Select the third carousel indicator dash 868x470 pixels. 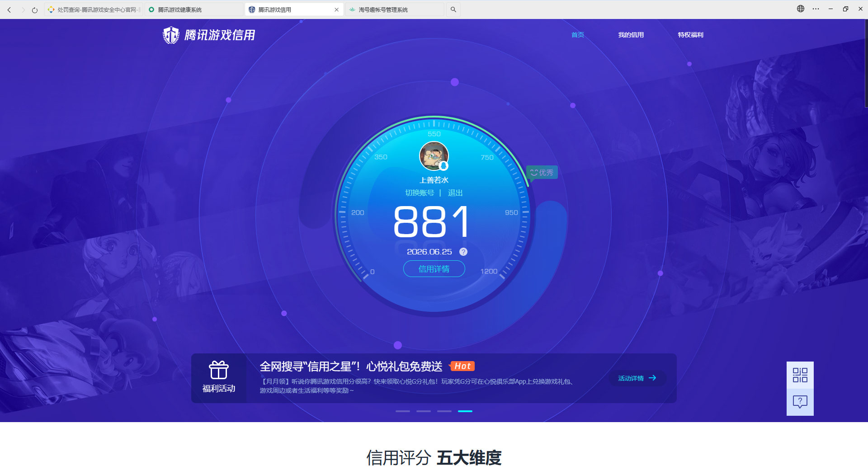coord(444,411)
